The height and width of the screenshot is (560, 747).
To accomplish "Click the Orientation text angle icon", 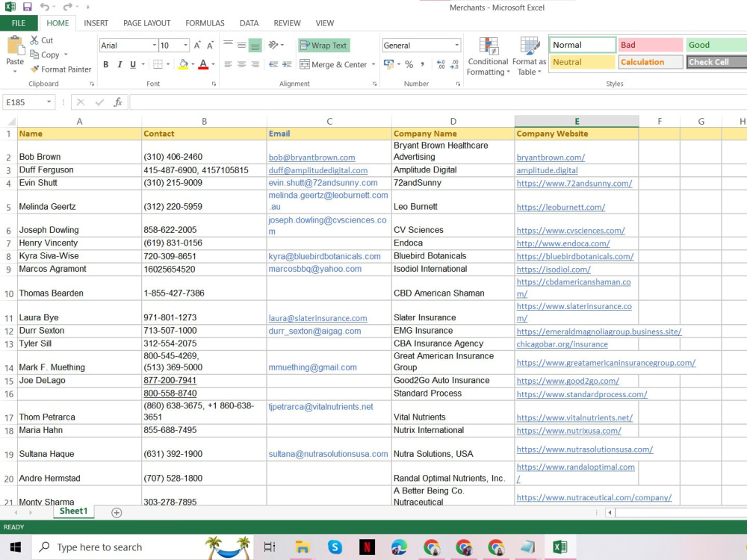I will coord(273,45).
